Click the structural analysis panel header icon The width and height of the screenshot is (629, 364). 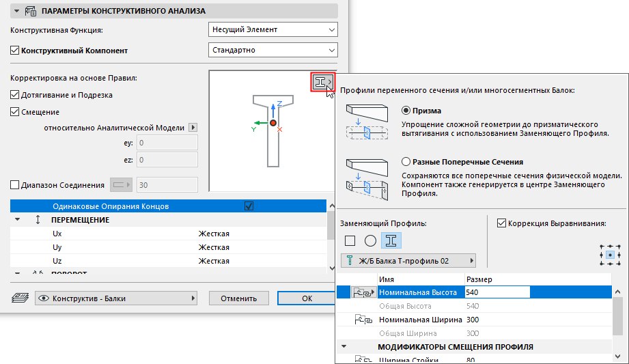(x=31, y=11)
